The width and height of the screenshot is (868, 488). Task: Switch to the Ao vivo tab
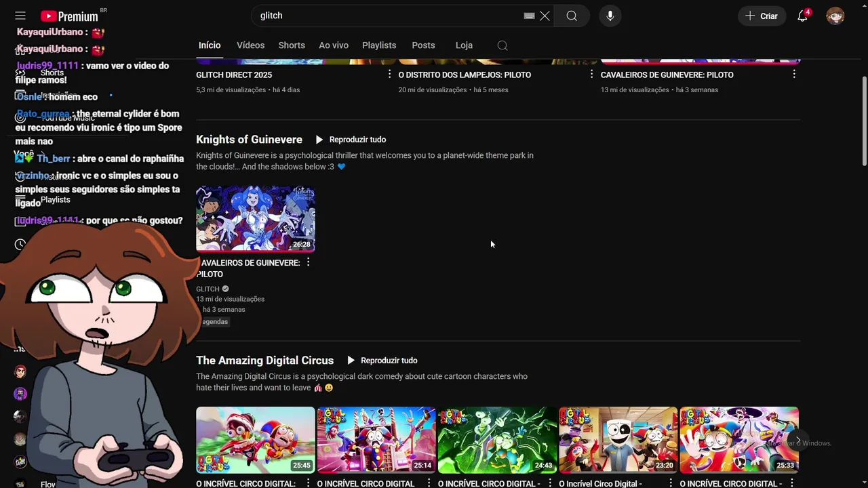point(334,45)
